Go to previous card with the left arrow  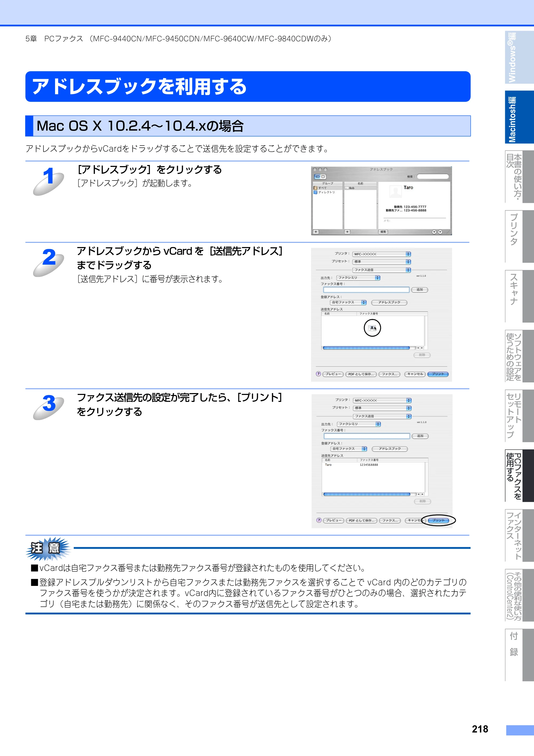434,232
